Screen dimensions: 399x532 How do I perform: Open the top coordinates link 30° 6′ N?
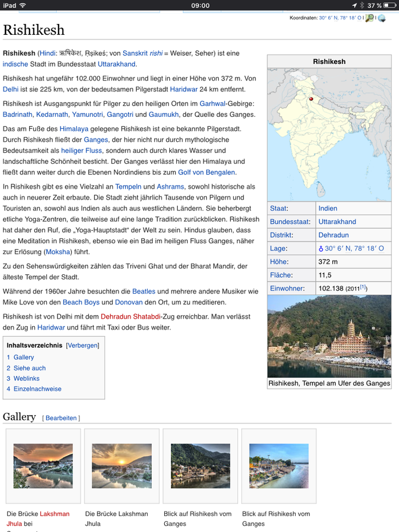point(340,18)
